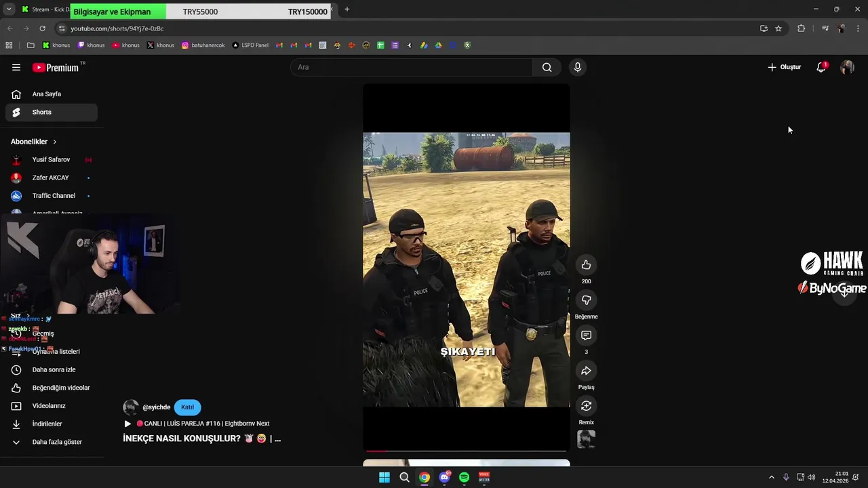Go back in browser history

pos(9,28)
